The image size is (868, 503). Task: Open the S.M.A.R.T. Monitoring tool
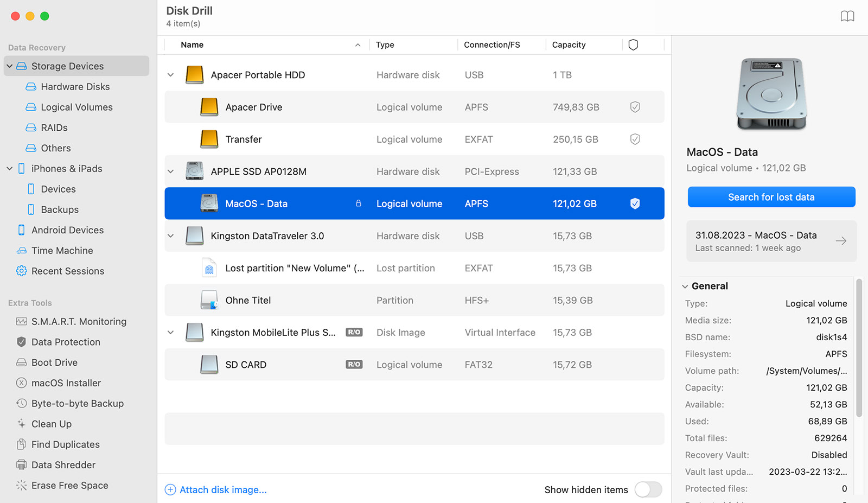(x=78, y=321)
